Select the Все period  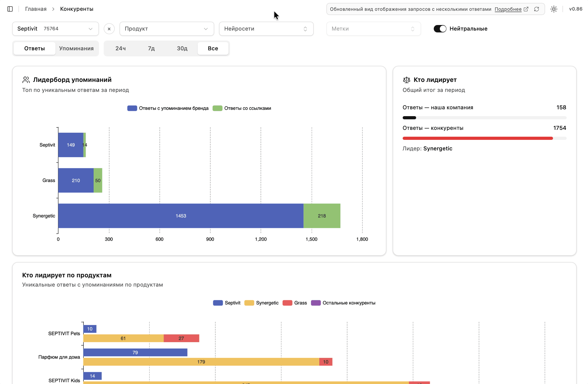pos(213,48)
